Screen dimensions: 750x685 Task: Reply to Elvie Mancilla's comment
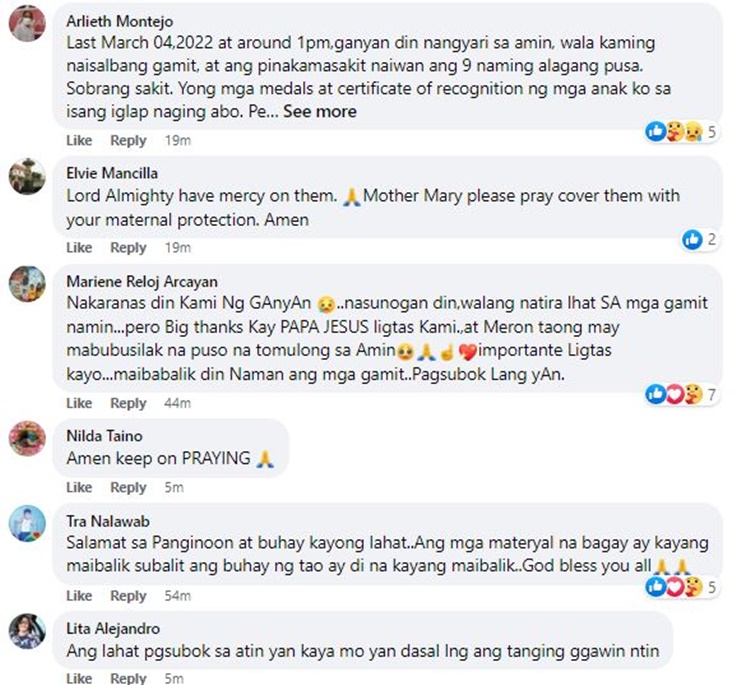coord(128,248)
